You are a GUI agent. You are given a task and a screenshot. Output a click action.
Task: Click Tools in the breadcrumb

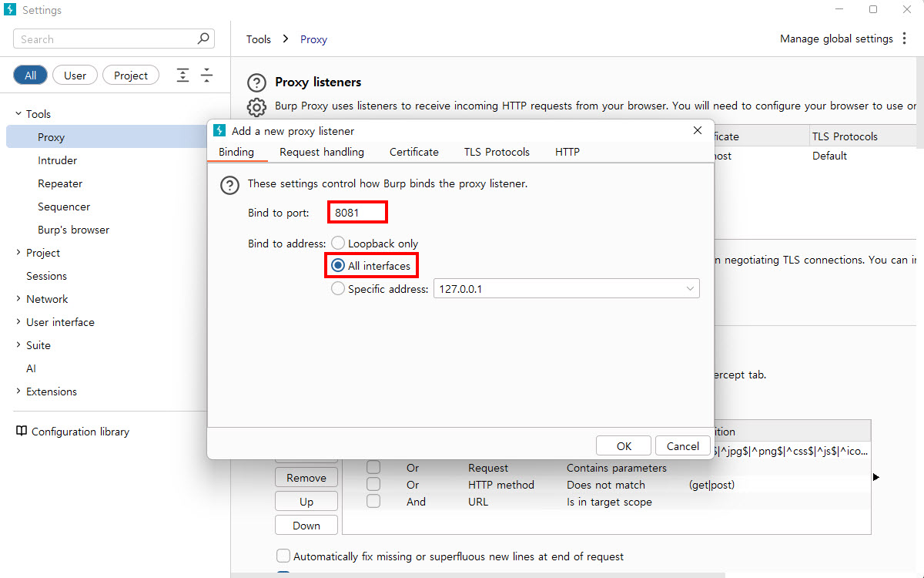(259, 39)
